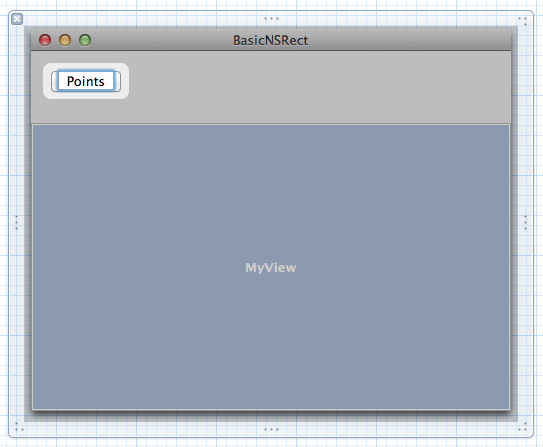Click inside the Points title editing field
The height and width of the screenshot is (447, 543).
tap(86, 81)
